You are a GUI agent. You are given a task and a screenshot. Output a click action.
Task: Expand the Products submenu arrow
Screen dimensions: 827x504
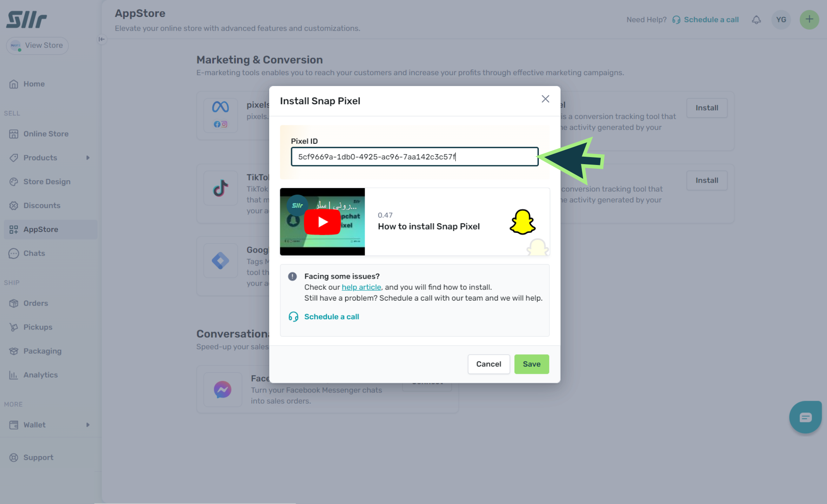pos(88,158)
